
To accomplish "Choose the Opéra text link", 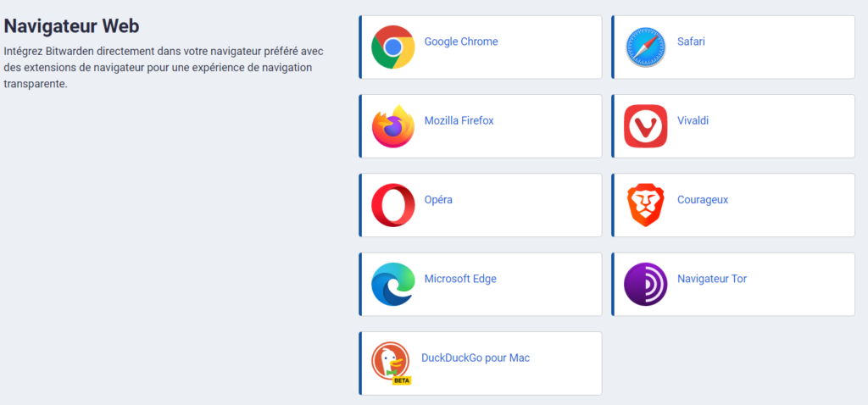I will pyautogui.click(x=438, y=200).
